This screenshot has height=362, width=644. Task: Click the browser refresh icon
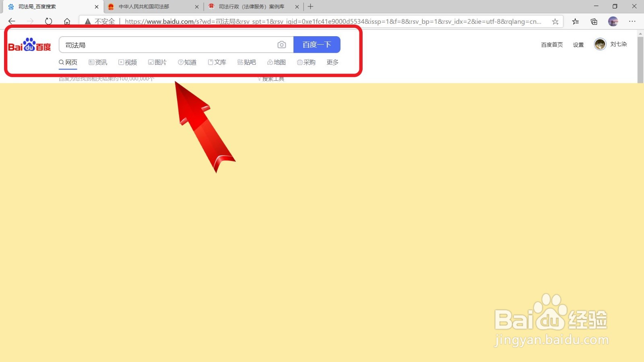point(48,21)
